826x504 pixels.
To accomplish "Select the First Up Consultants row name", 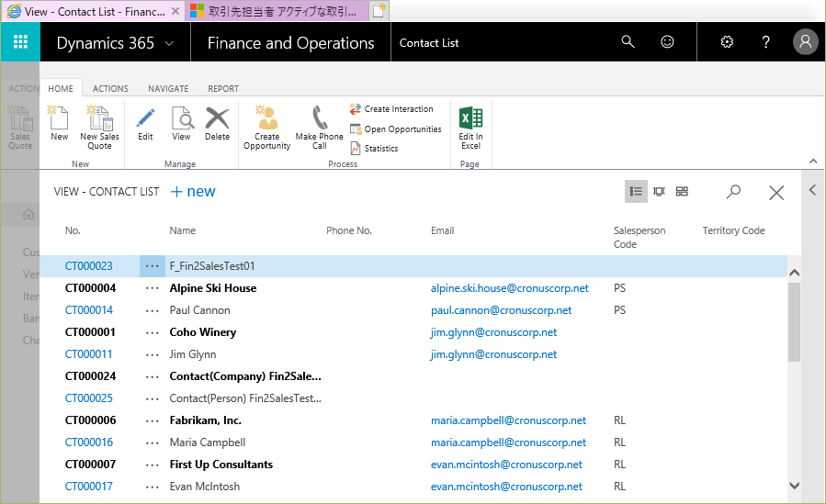I will tap(221, 465).
